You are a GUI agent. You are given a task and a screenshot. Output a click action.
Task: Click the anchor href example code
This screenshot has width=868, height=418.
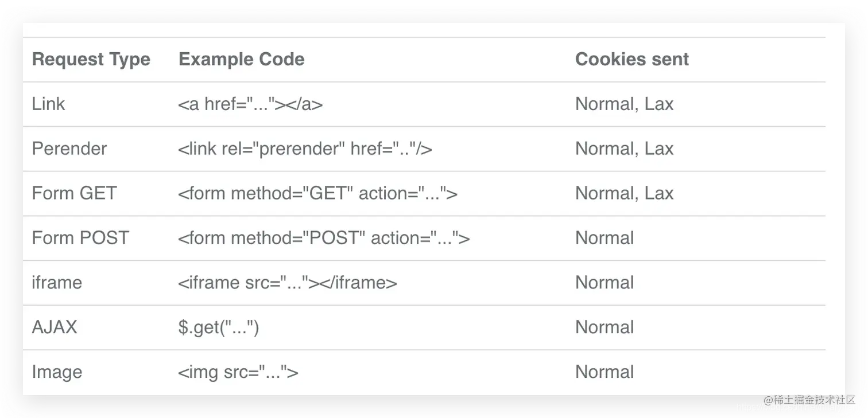click(x=250, y=104)
